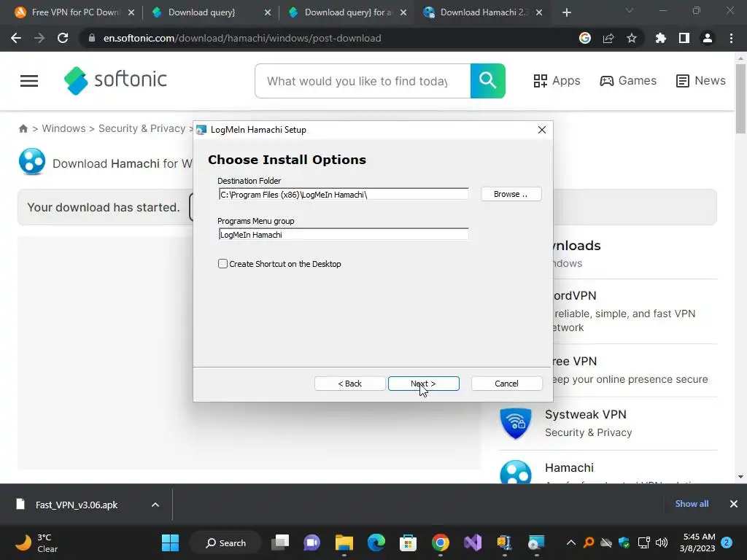
Task: Close the Free VPN for PC tab
Action: [131, 13]
